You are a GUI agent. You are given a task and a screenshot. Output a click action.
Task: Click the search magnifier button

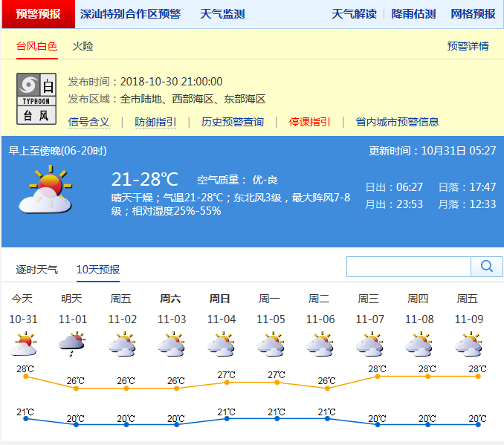tap(487, 267)
